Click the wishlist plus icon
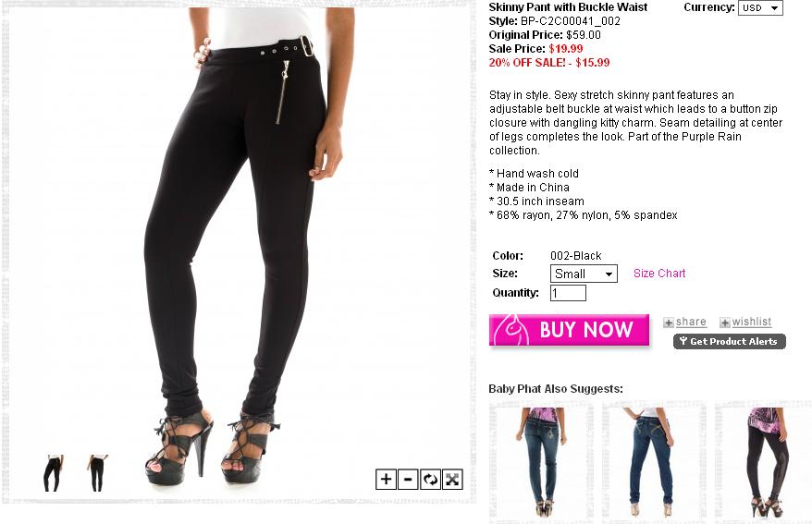The image size is (812, 524). click(x=724, y=323)
